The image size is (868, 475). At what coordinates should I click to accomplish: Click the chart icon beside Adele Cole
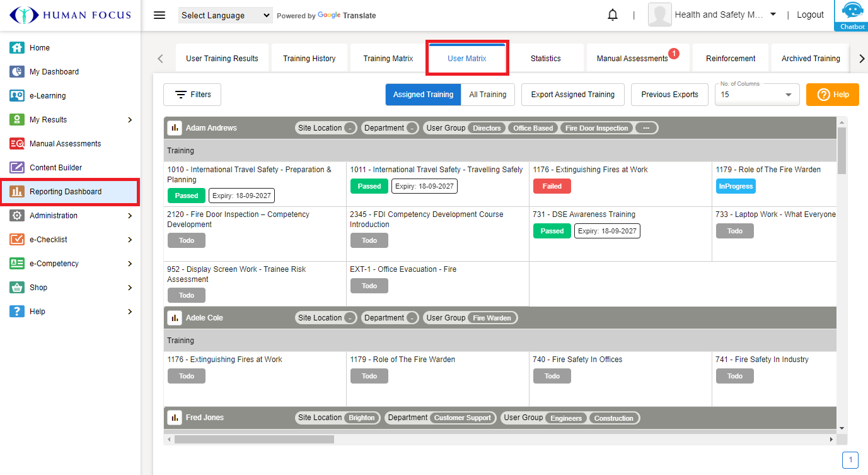click(175, 318)
